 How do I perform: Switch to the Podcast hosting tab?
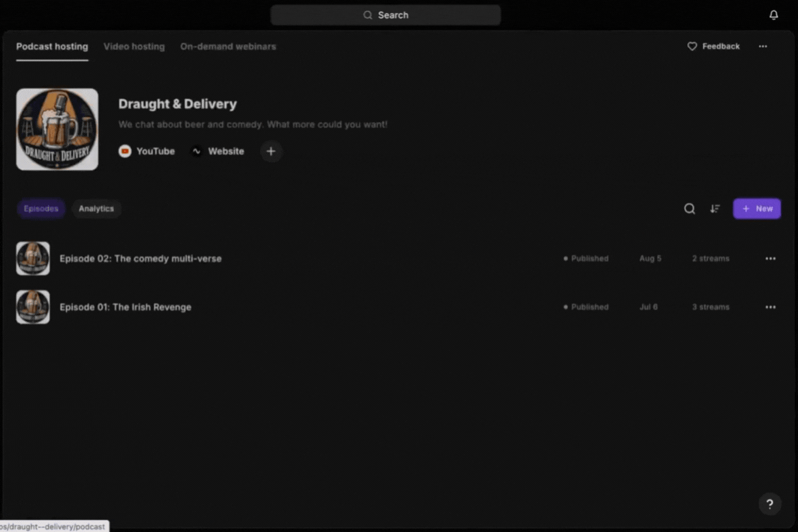click(x=52, y=46)
